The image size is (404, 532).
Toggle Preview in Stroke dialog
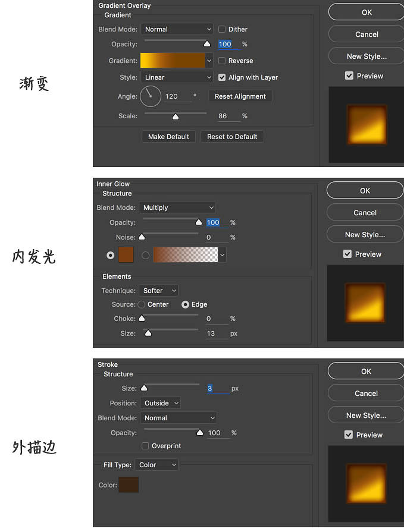(348, 435)
